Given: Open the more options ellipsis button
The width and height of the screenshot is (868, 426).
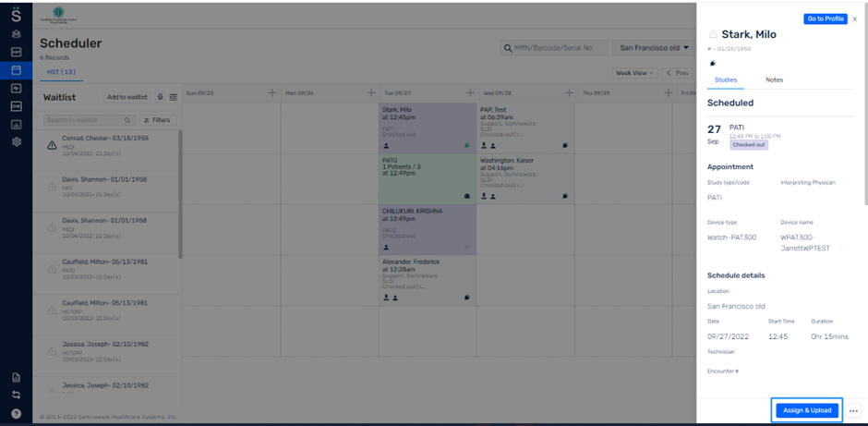Looking at the screenshot, I should click(853, 410).
